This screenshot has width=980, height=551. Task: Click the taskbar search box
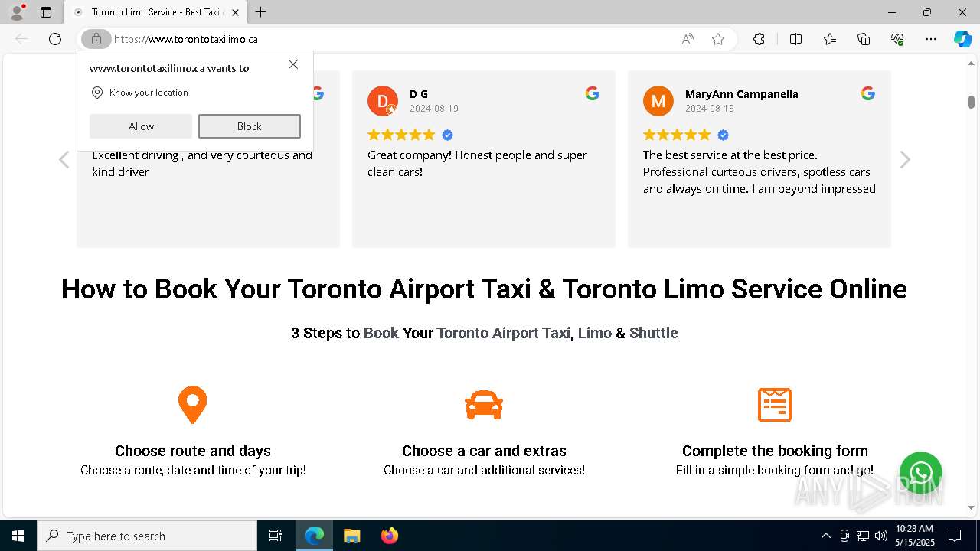(x=147, y=536)
